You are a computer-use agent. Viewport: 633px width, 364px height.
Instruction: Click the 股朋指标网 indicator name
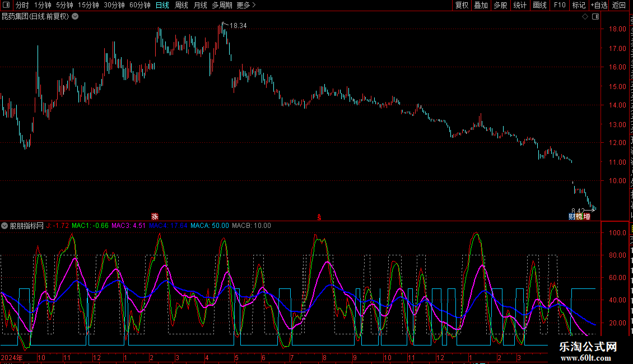click(x=27, y=226)
